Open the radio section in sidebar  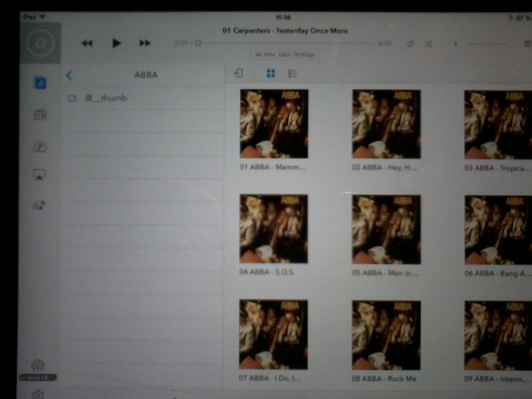pos(40,114)
